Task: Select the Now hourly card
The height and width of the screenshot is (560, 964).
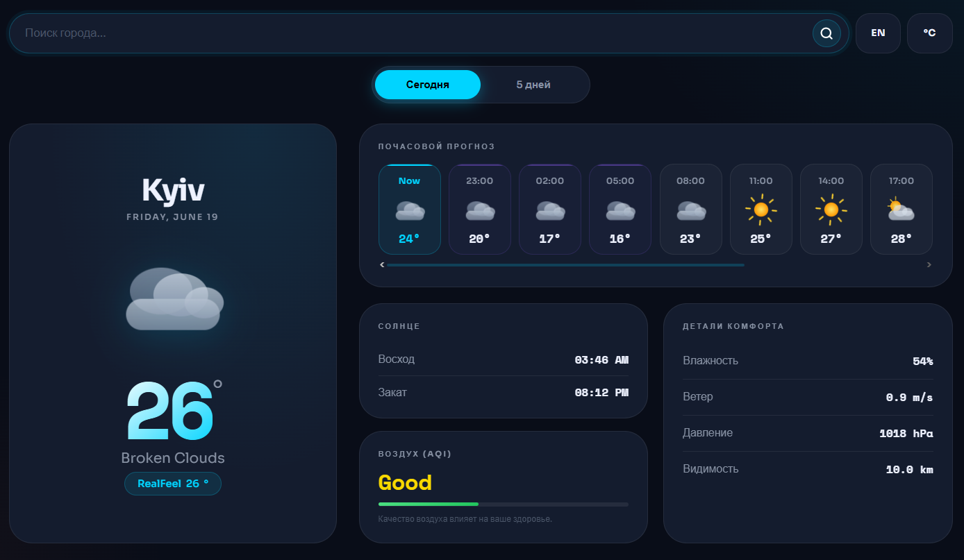Action: click(x=410, y=210)
